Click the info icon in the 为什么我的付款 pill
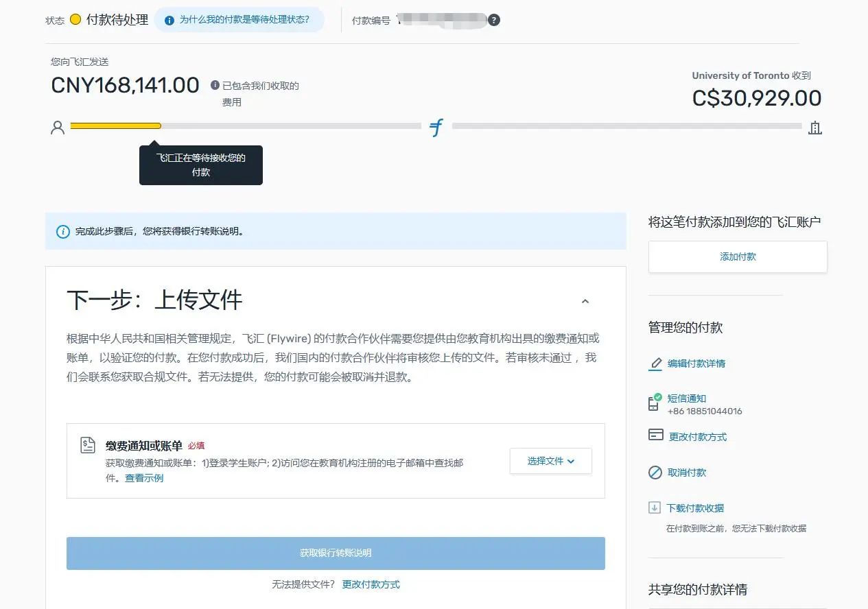Screen dimensions: 868x609 [x=169, y=21]
